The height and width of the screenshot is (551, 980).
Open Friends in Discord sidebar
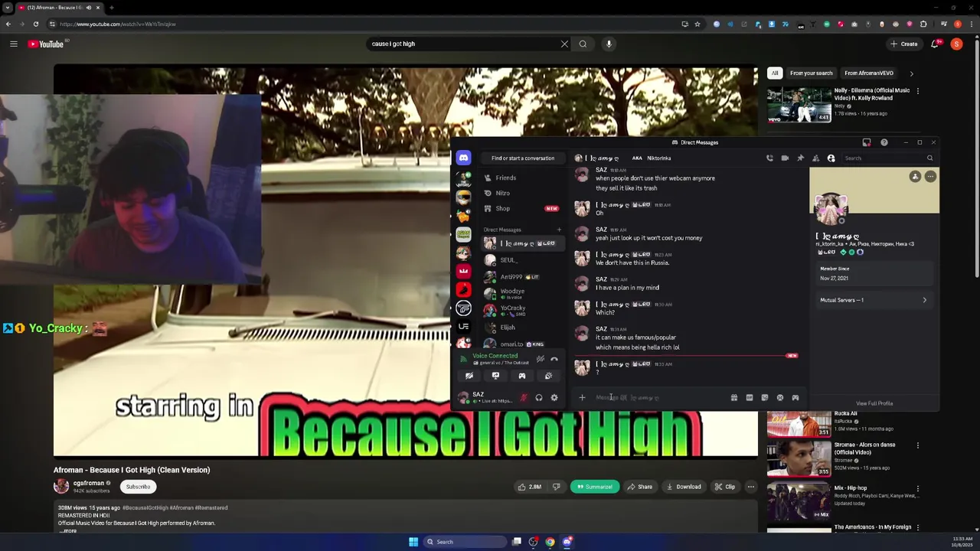(x=522, y=178)
